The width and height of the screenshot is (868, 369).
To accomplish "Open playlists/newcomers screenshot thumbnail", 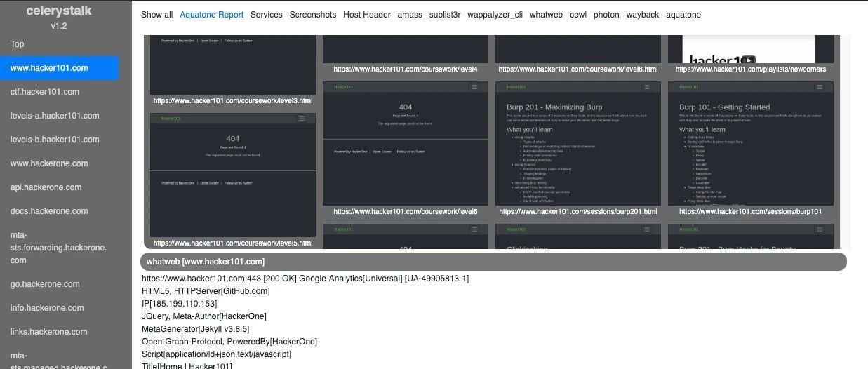I will coord(751,49).
